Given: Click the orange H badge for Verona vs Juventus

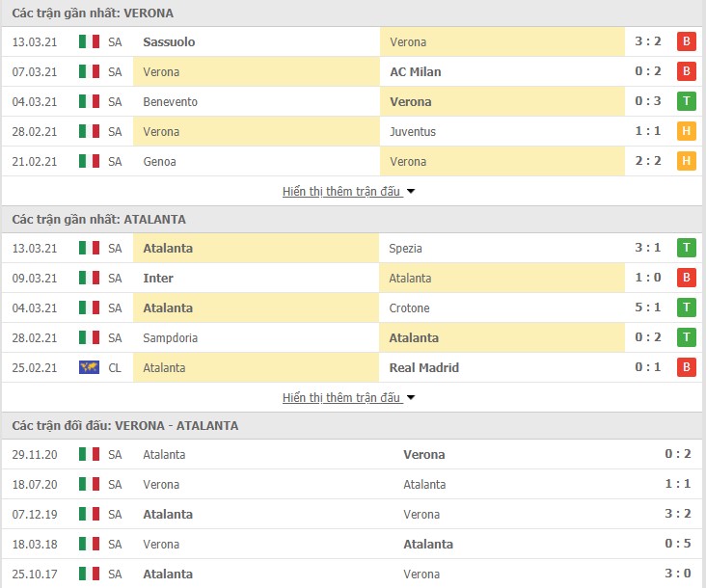Looking at the screenshot, I should click(x=686, y=131).
